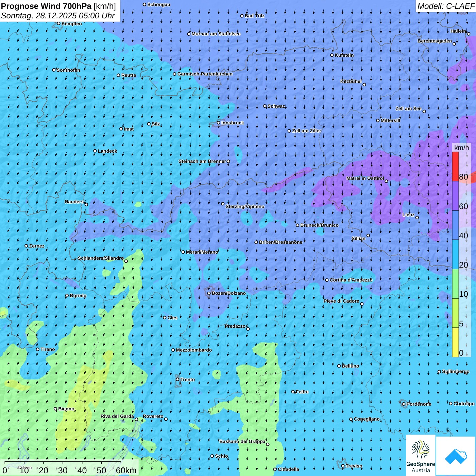This screenshot has width=476, height=476.
Task: Click the Meran/Merano label
Action: click(202, 252)
